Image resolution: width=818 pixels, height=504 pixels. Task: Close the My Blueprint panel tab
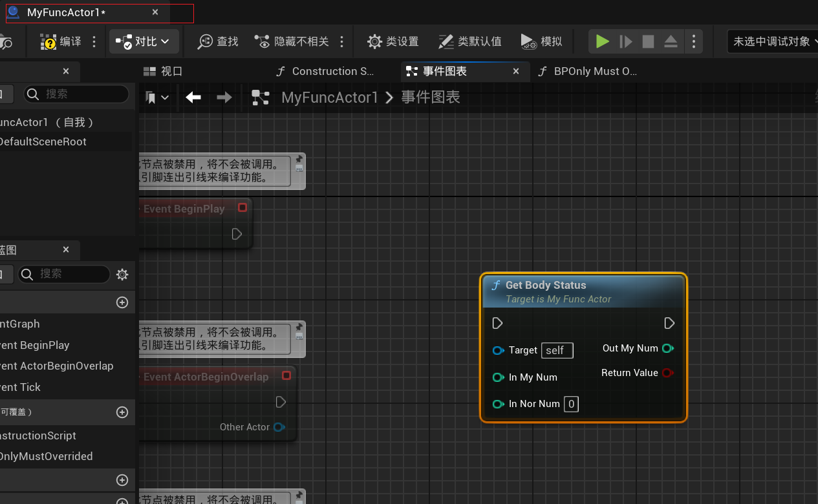point(66,250)
